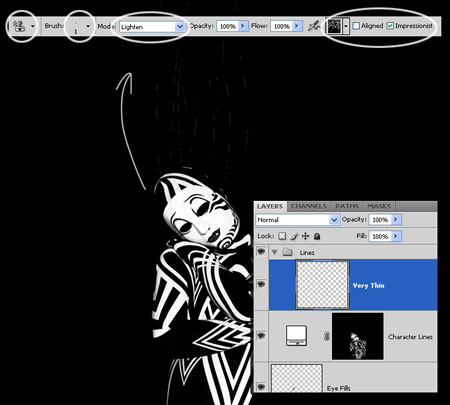Screen dimensions: 450x405
Task: Click the Layers panel Opacity field
Action: point(380,220)
